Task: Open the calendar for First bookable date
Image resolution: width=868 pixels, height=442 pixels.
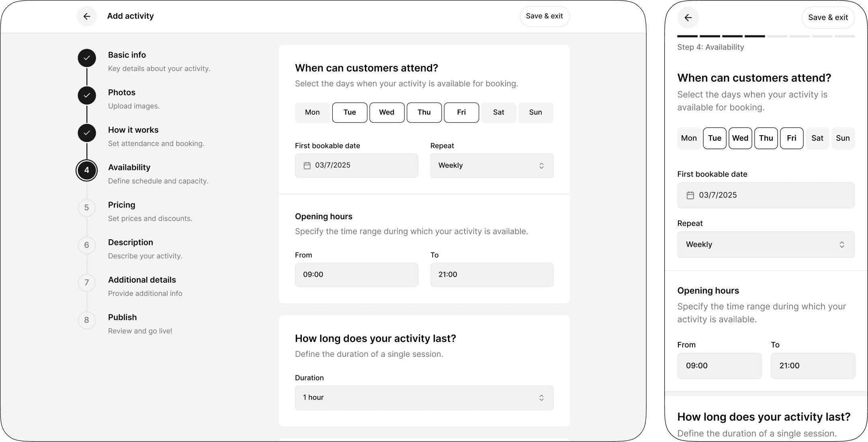Action: coord(307,165)
